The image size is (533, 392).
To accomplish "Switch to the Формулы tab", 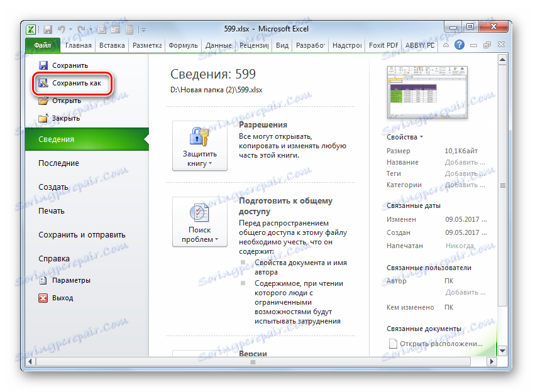I will pos(183,45).
